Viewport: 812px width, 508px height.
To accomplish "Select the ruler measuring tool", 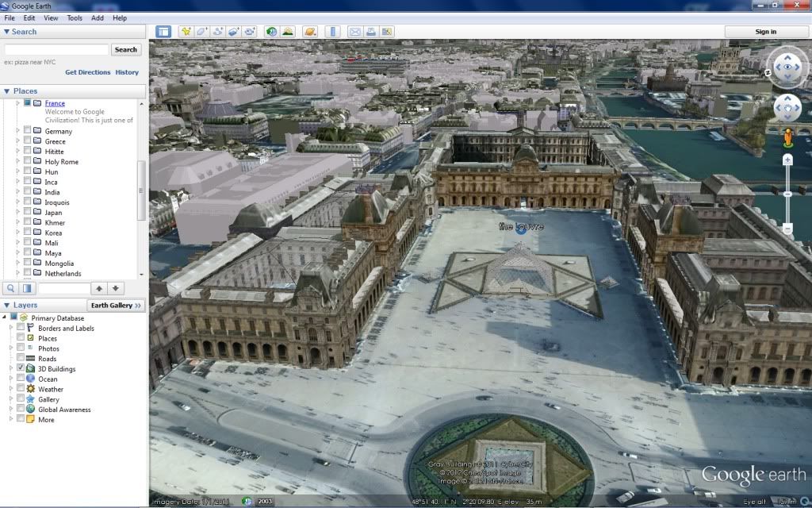I will pyautogui.click(x=333, y=32).
